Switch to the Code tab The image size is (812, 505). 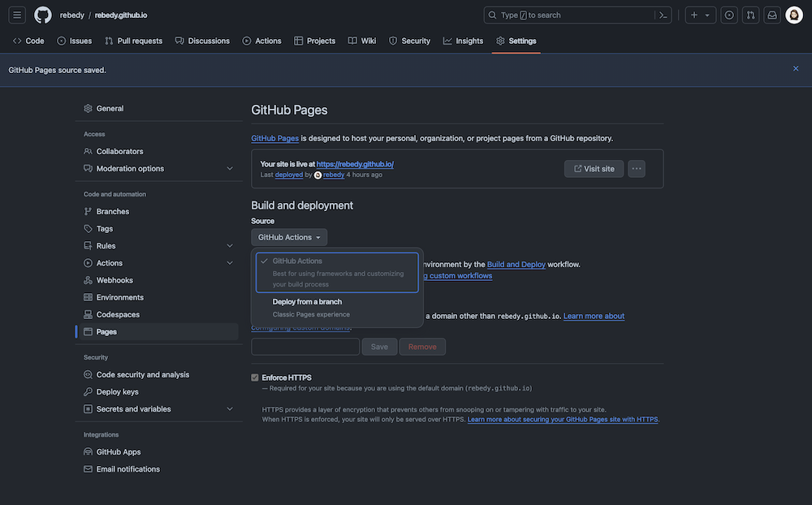click(x=28, y=41)
